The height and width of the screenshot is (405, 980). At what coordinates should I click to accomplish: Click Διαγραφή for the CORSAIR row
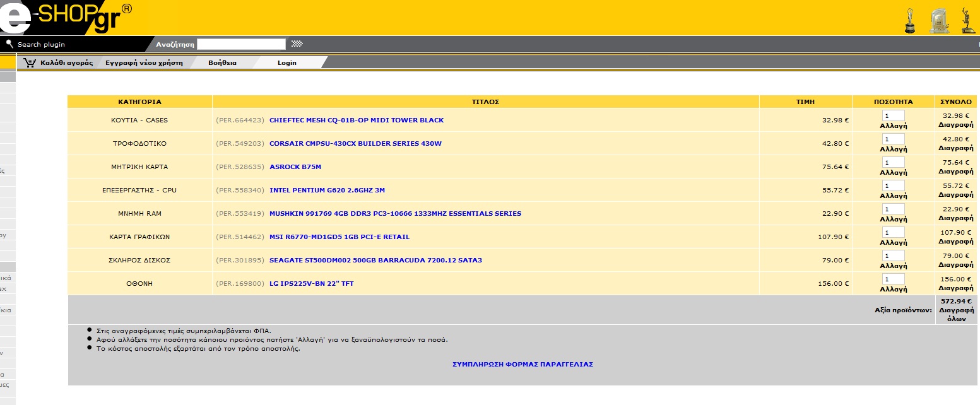pos(956,148)
